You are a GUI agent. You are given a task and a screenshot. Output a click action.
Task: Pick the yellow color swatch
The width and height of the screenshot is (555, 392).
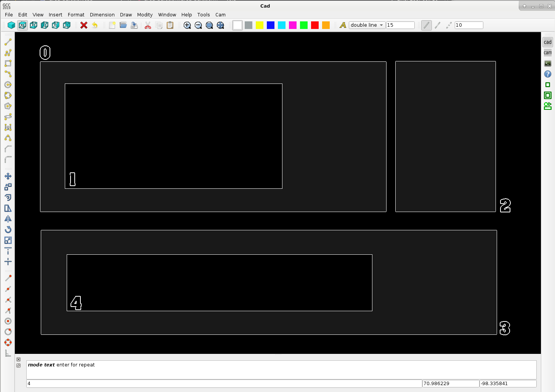(x=260, y=25)
